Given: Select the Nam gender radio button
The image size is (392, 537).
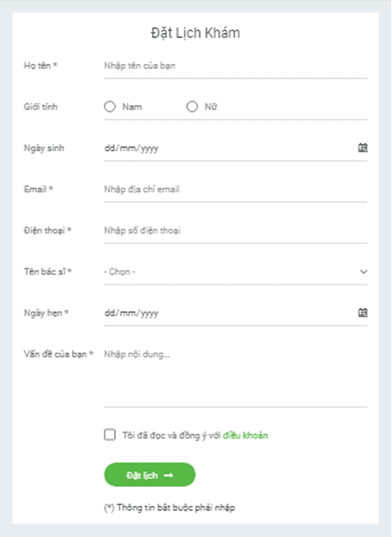Looking at the screenshot, I should coord(110,107).
